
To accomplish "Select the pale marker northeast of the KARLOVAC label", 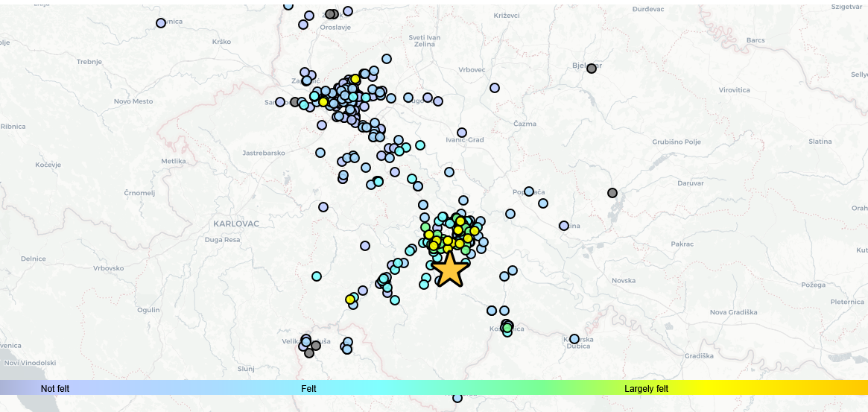I will [323, 207].
